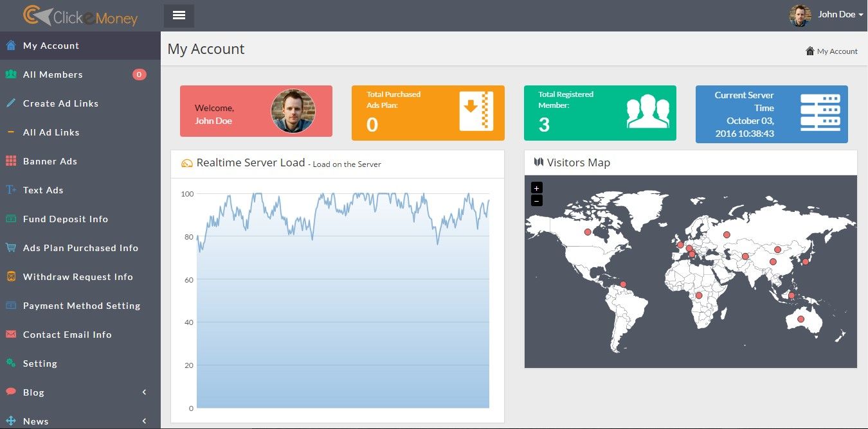The width and height of the screenshot is (868, 429).
Task: Zoom in on the Visitors Map
Action: point(537,188)
